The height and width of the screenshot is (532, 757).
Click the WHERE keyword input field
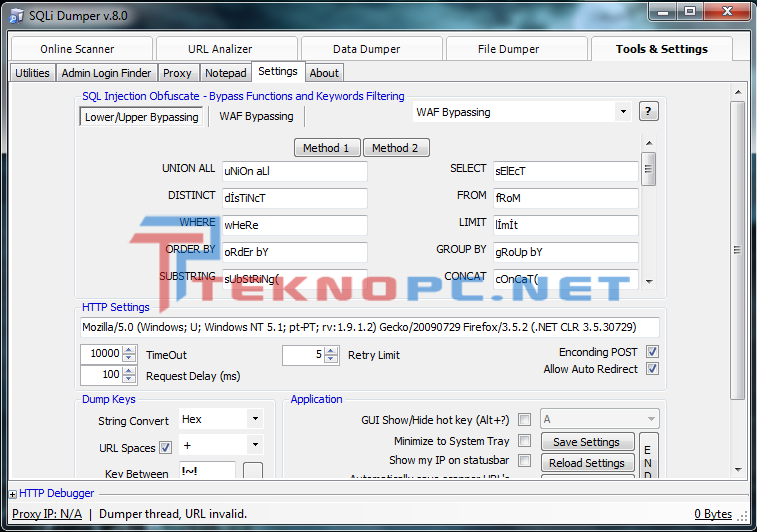click(294, 225)
